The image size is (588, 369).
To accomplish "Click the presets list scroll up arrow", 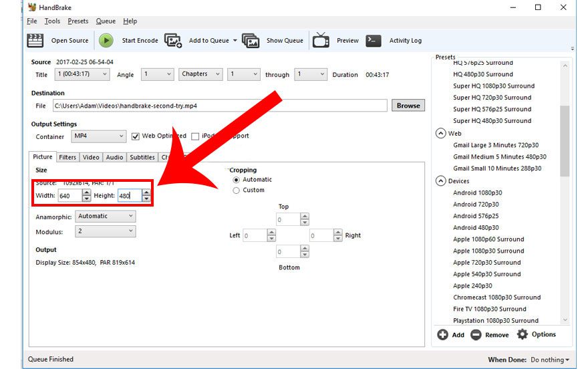I will 565,66.
